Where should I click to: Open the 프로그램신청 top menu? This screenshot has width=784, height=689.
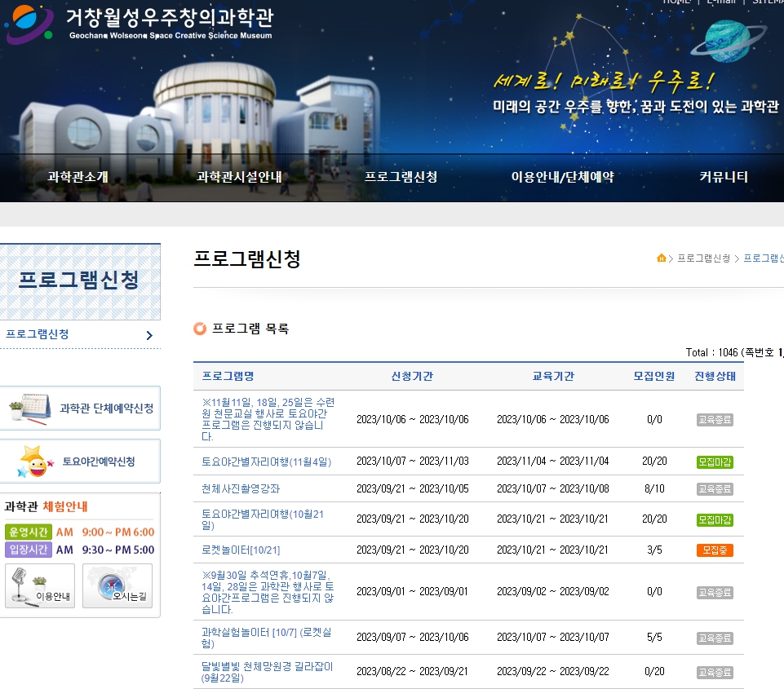coord(401,177)
